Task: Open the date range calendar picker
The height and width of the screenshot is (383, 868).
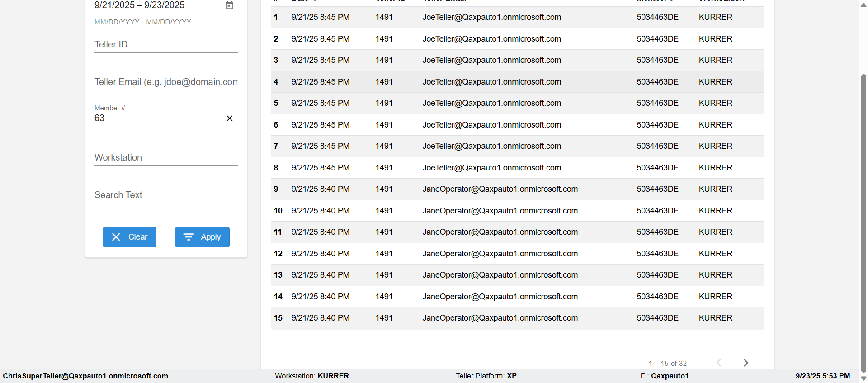Action: click(x=230, y=5)
